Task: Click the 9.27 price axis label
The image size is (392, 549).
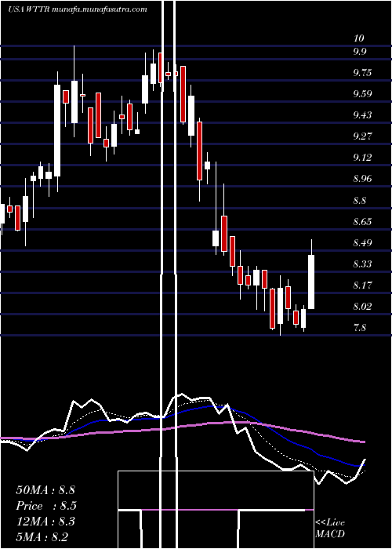Action: pos(362,136)
